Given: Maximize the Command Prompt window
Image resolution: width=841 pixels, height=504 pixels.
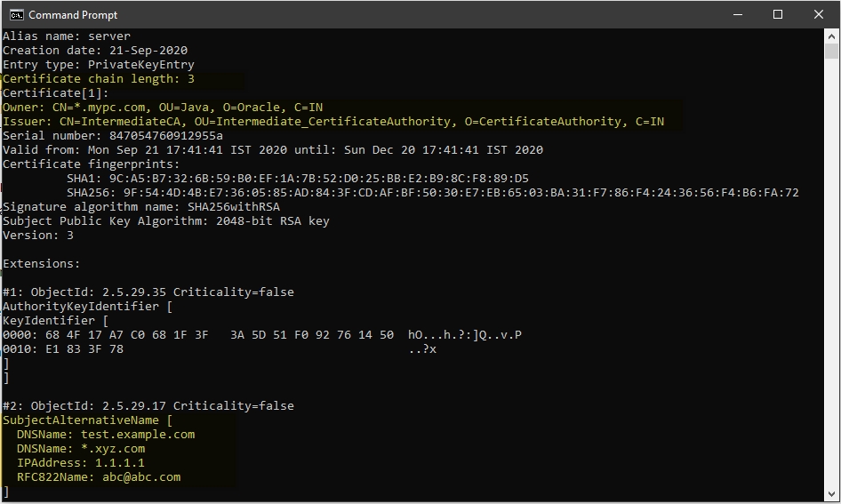Looking at the screenshot, I should 778,14.
